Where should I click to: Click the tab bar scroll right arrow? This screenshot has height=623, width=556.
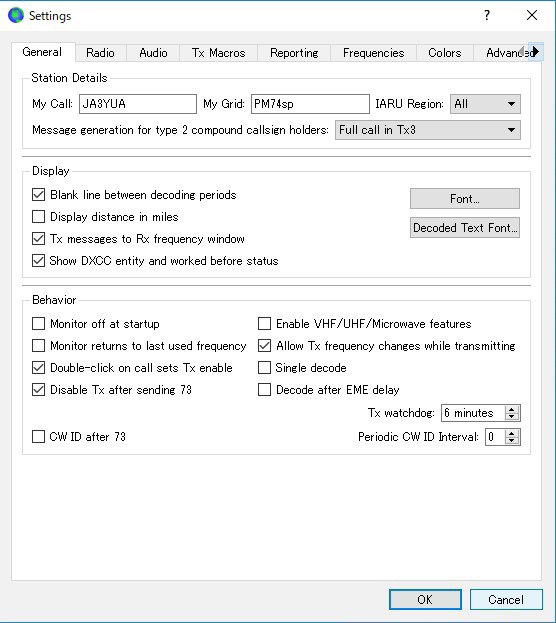pyautogui.click(x=536, y=52)
